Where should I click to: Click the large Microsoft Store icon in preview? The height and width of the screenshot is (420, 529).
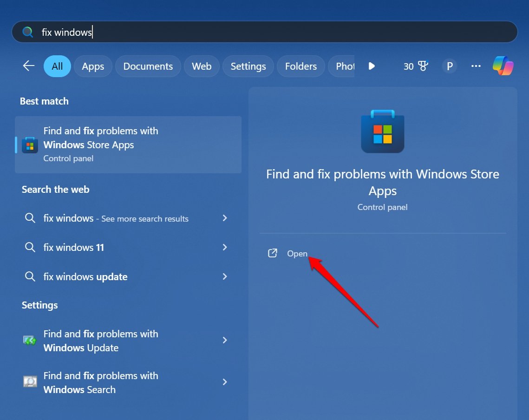tap(383, 131)
